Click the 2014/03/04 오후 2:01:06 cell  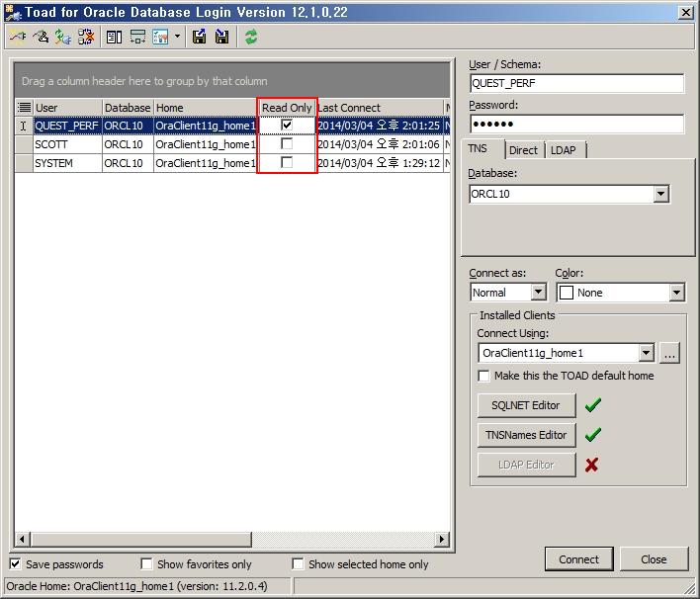click(380, 144)
